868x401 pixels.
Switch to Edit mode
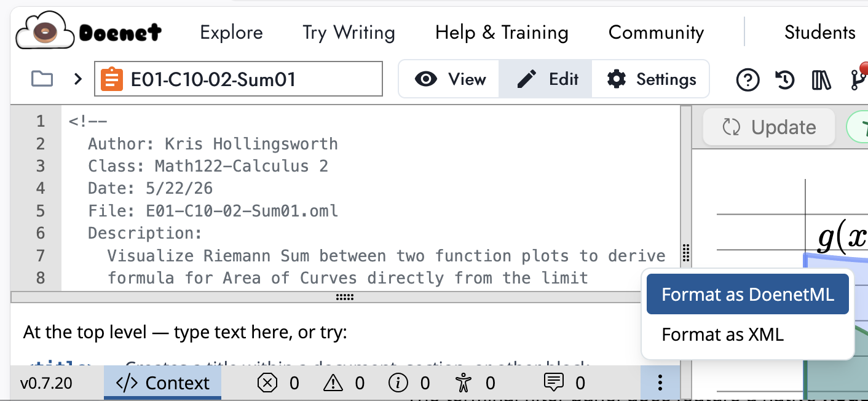click(546, 79)
